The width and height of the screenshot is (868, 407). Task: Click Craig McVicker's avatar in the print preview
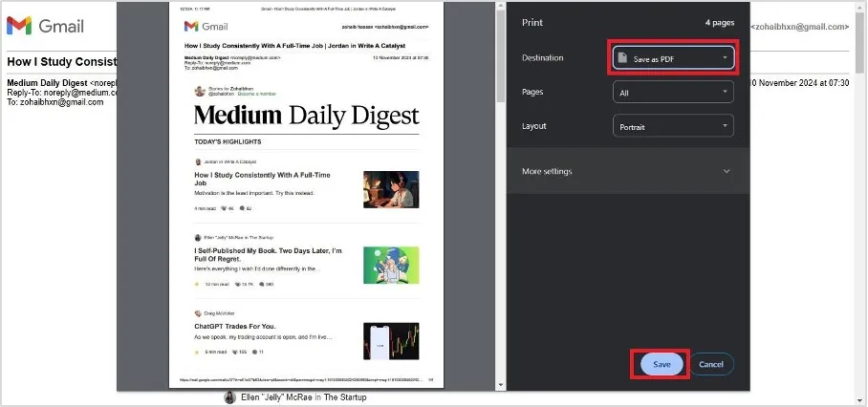click(x=198, y=313)
